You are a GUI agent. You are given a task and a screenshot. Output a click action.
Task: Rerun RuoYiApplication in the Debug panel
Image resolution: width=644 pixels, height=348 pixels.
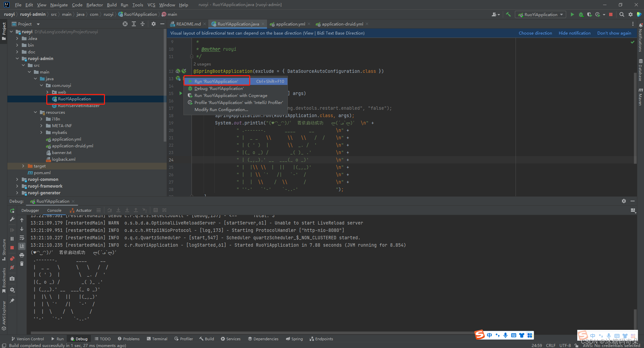pyautogui.click(x=12, y=211)
